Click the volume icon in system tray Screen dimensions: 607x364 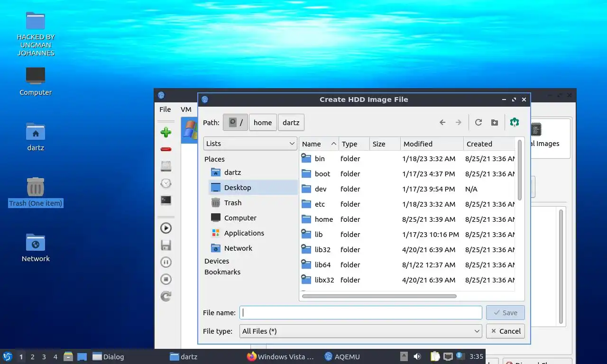417,356
